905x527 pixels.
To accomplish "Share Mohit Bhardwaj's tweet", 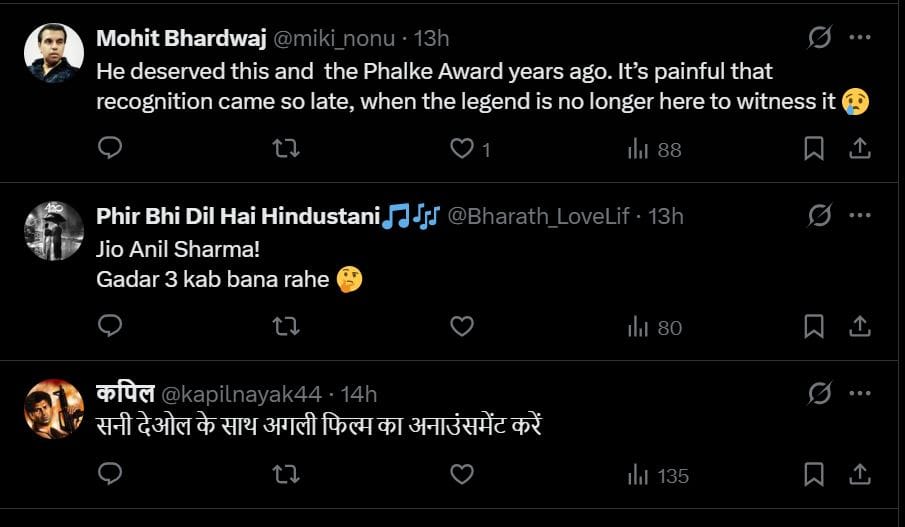I will tap(858, 149).
